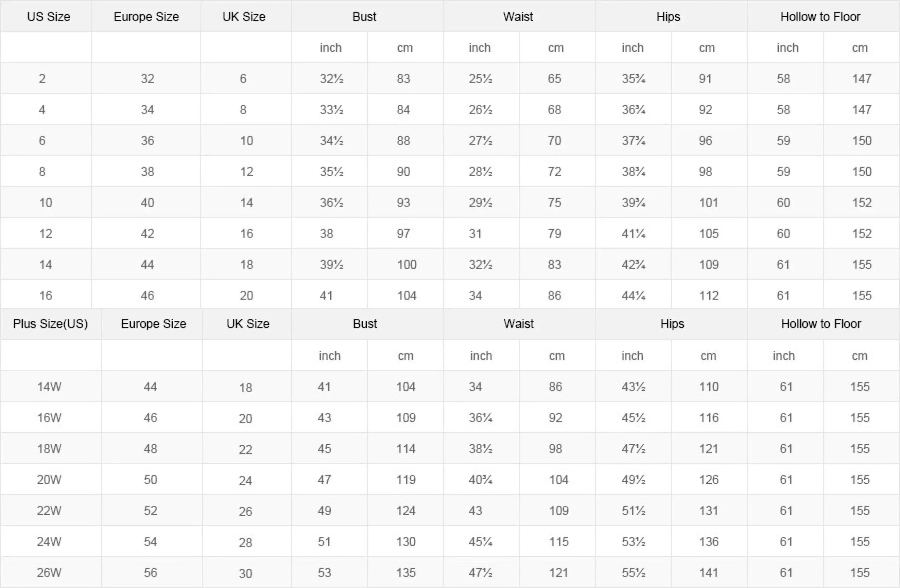This screenshot has width=900, height=588.
Task: Click hips value 35¾ for US size 2
Action: (x=634, y=78)
